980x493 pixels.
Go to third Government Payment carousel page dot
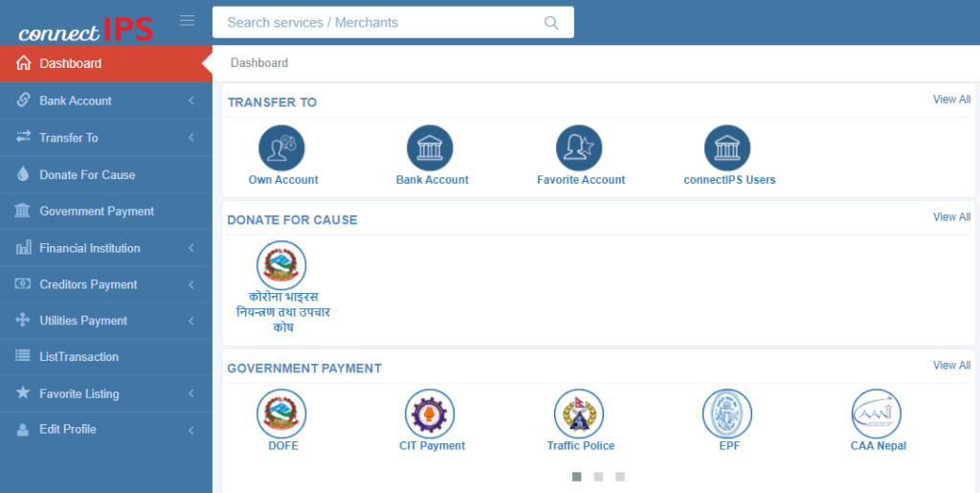[x=620, y=477]
